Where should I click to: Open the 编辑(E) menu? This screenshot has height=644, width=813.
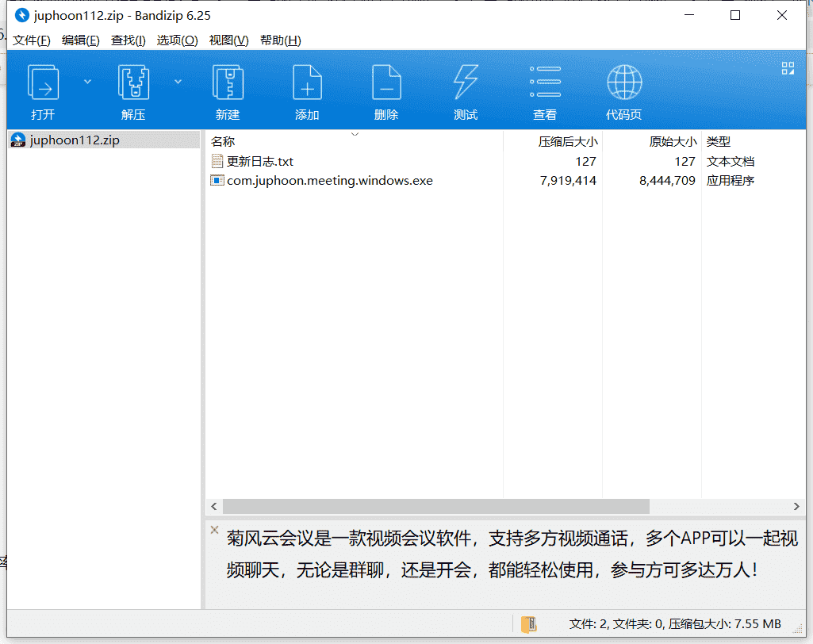(80, 40)
